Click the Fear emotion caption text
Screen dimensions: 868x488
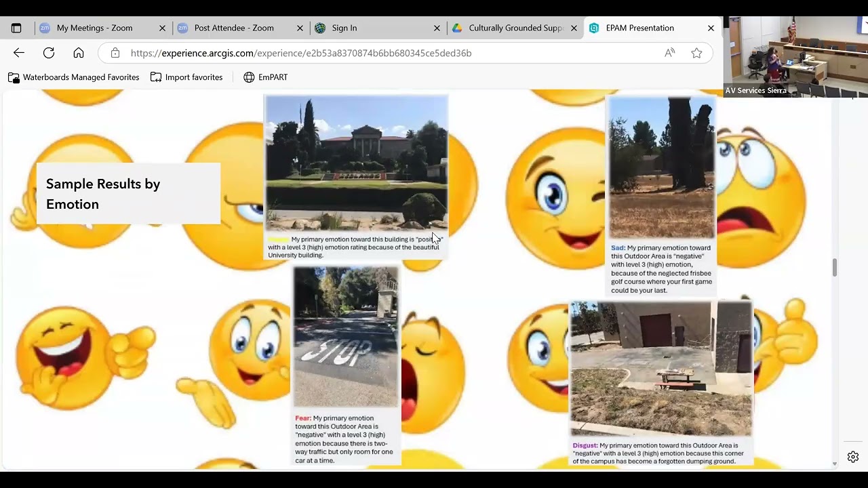(x=344, y=439)
